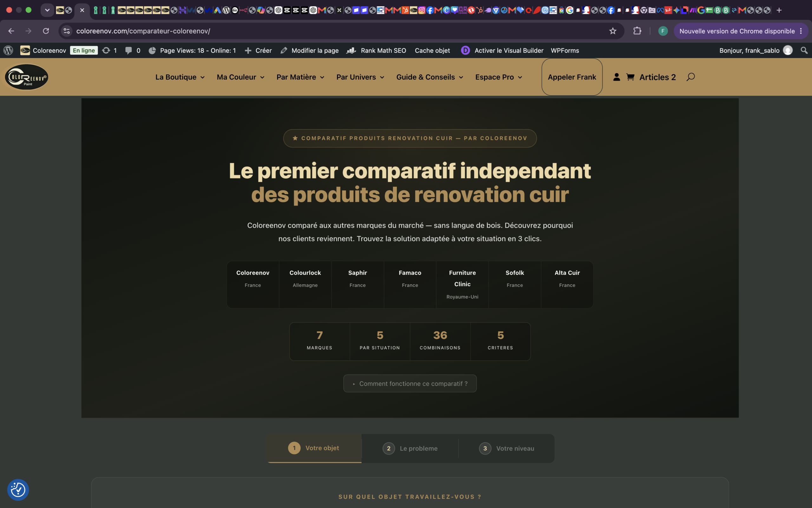812x508 pixels.
Task: Click the browser back arrow
Action: pyautogui.click(x=11, y=31)
